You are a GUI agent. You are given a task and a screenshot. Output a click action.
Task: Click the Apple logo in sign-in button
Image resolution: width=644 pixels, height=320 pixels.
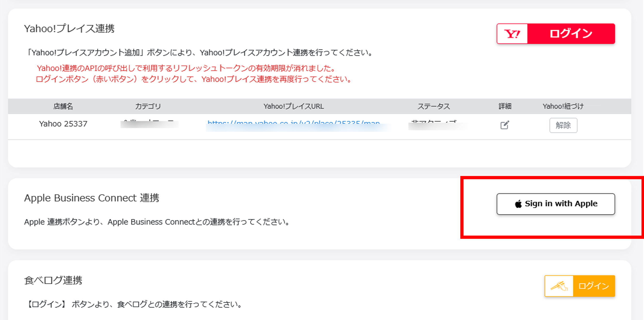point(518,204)
